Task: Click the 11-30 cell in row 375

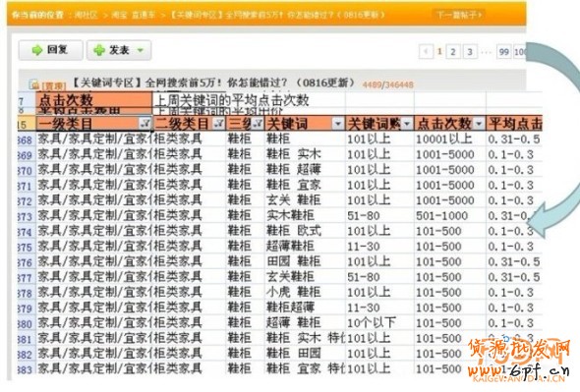Action: click(379, 247)
